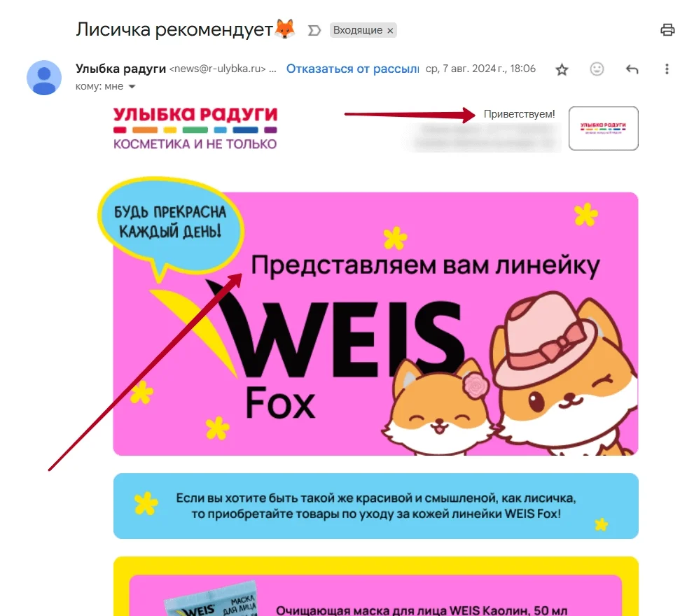Viewport: 687px width, 616px height.
Task: Click the Улыбка радуги header logo
Action: pos(195,129)
